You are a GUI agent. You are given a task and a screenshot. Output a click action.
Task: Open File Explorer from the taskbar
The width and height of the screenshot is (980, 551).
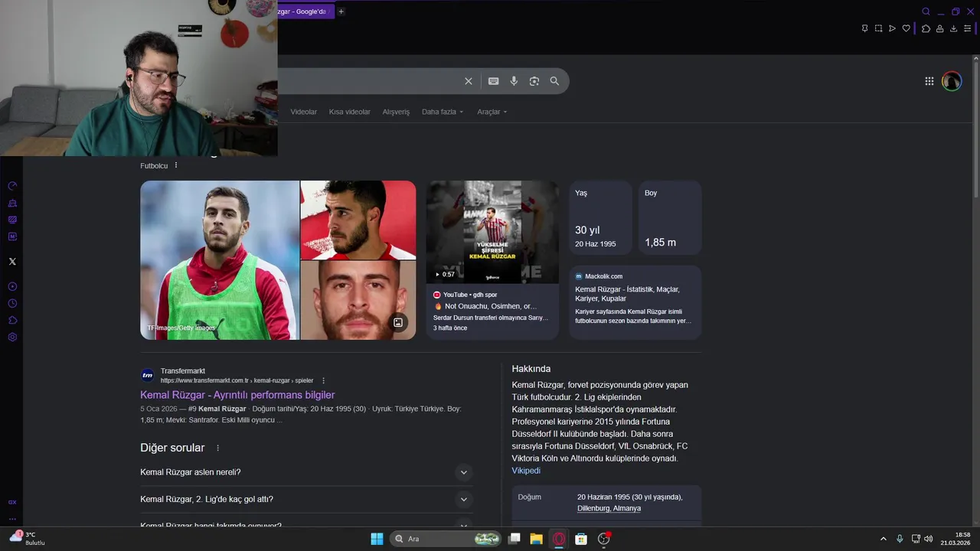(x=537, y=539)
